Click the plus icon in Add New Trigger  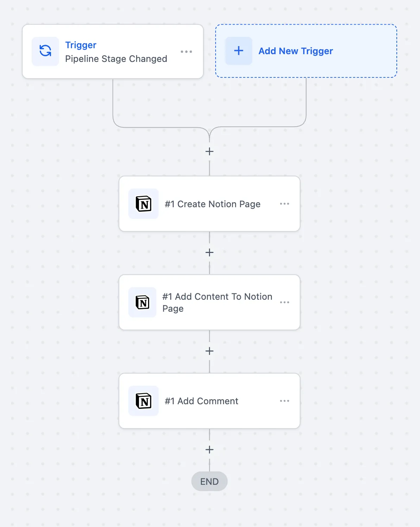239,51
